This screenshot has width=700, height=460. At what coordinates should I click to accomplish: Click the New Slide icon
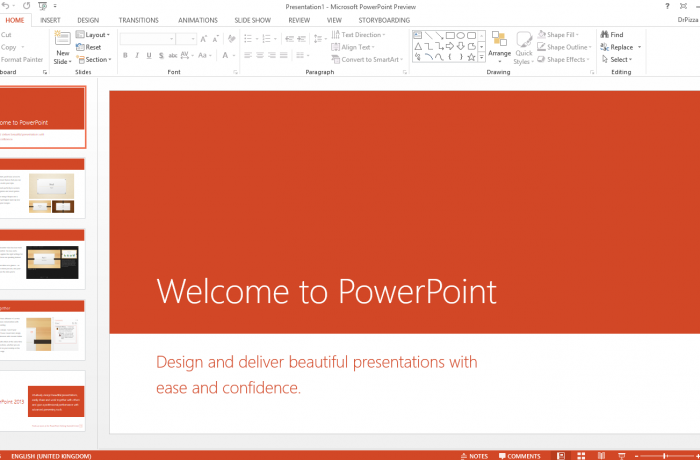pos(62,40)
